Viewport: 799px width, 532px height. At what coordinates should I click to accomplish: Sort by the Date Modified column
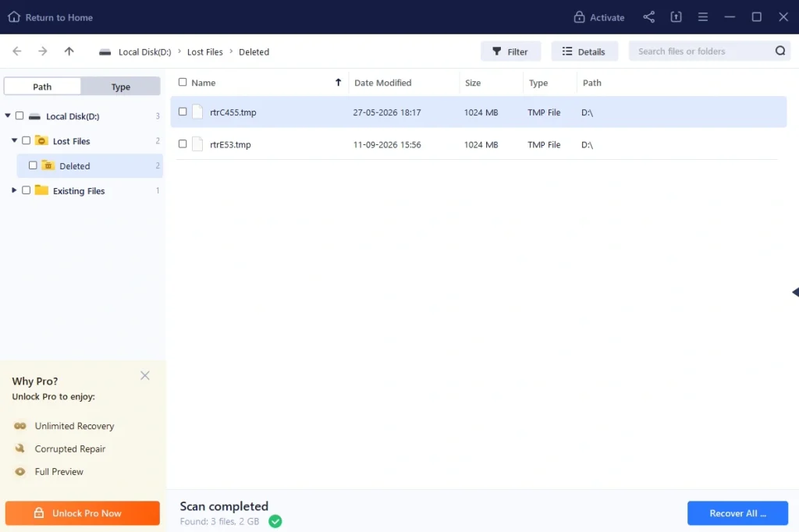point(382,83)
